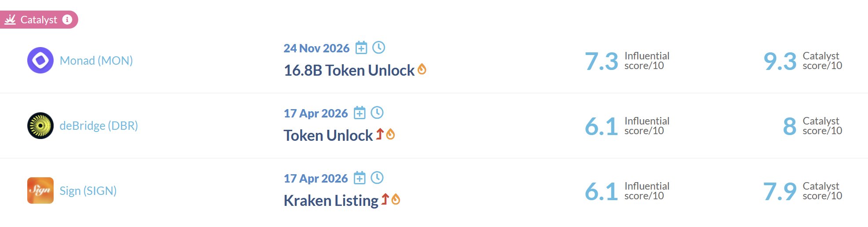This screenshot has width=868, height=227.
Task: Click the Catalyst badge chart icon
Action: pos(10,19)
